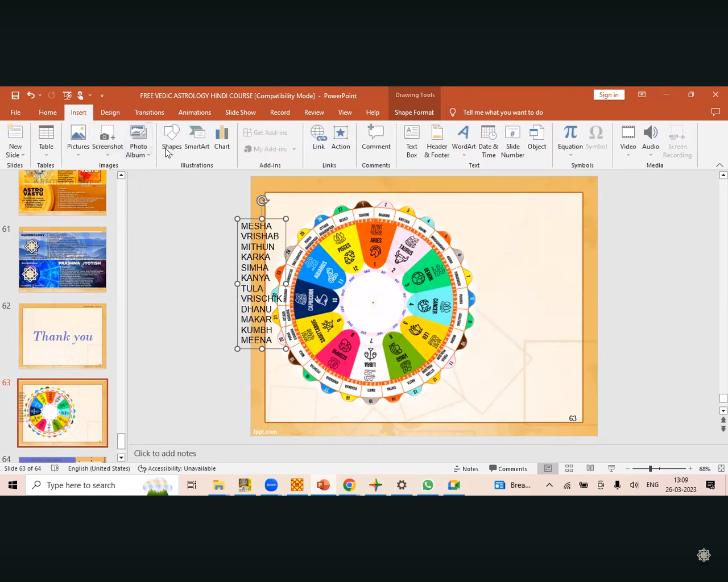Click the zoom slider handle

tap(650, 469)
